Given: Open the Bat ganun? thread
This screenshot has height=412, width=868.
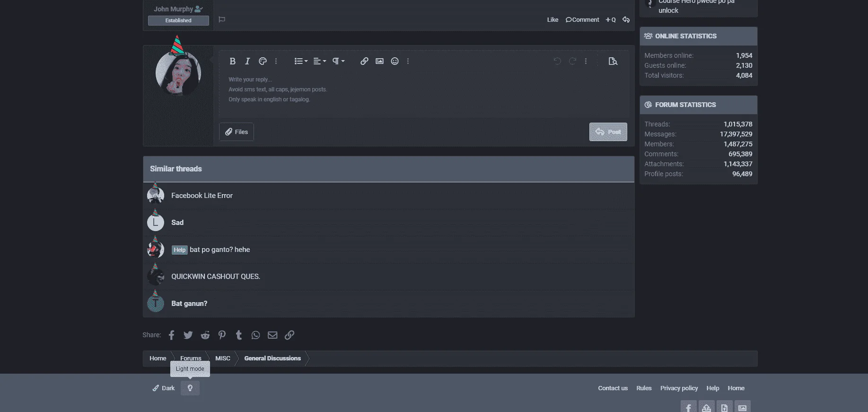Looking at the screenshot, I should pyautogui.click(x=189, y=303).
